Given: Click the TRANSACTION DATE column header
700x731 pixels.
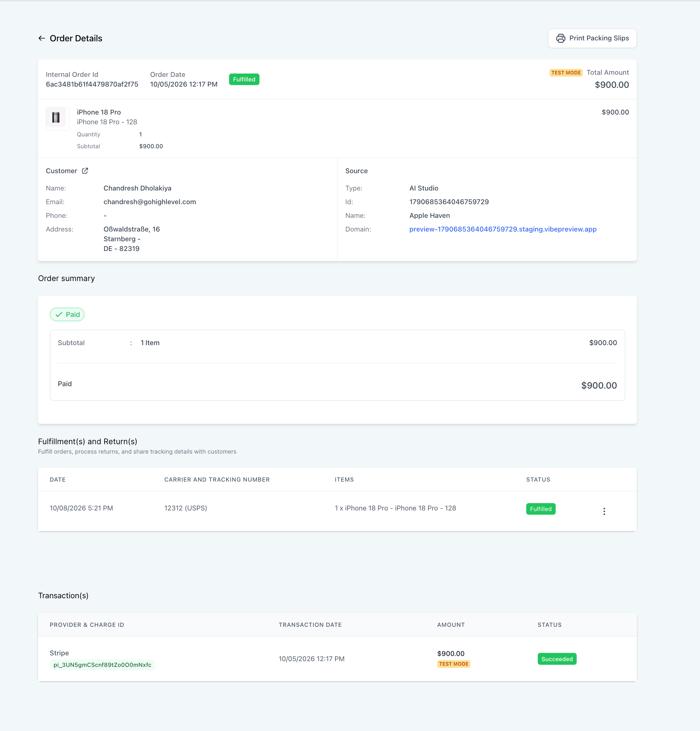Looking at the screenshot, I should pos(310,625).
